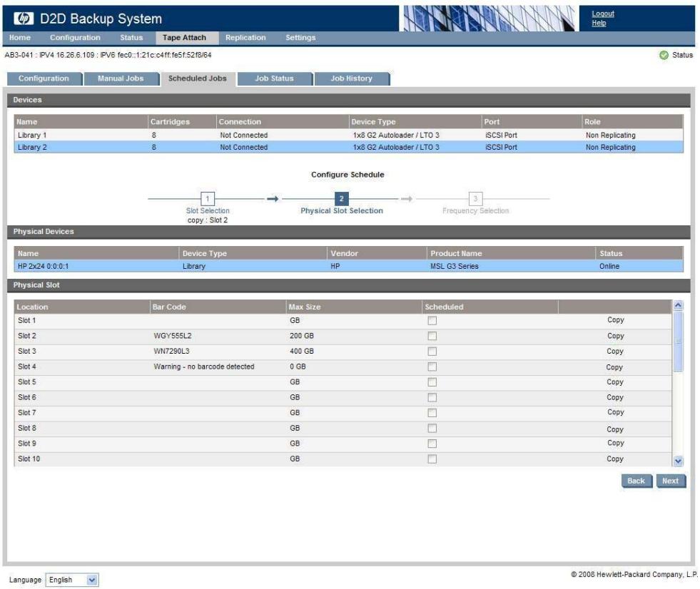
Task: Select the Library 1 device row
Action: click(348, 135)
